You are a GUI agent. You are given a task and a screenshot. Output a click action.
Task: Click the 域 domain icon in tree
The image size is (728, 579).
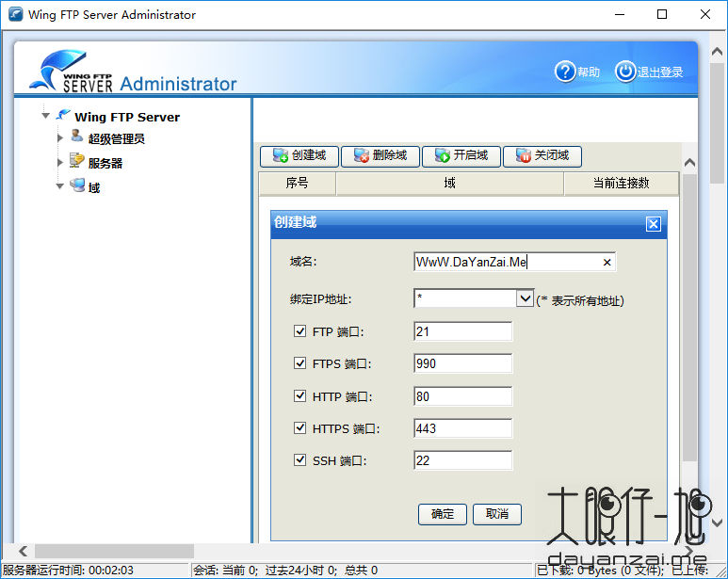(x=77, y=185)
